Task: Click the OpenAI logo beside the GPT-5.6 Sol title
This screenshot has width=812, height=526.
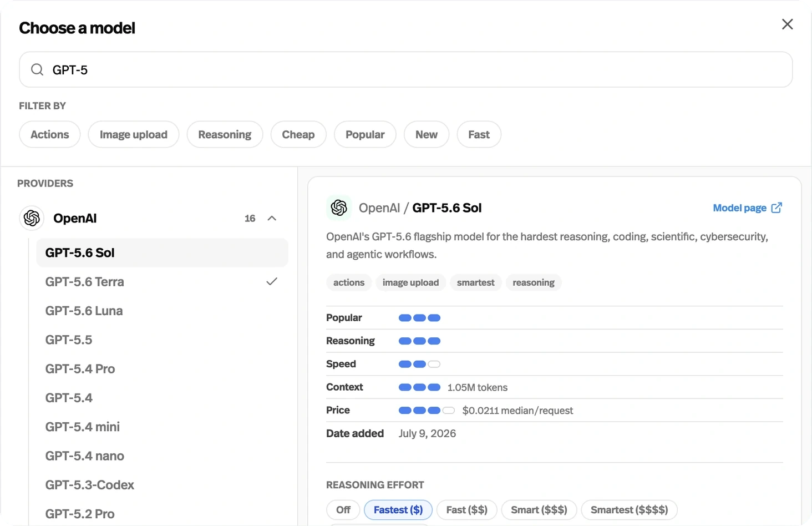Action: click(x=339, y=208)
